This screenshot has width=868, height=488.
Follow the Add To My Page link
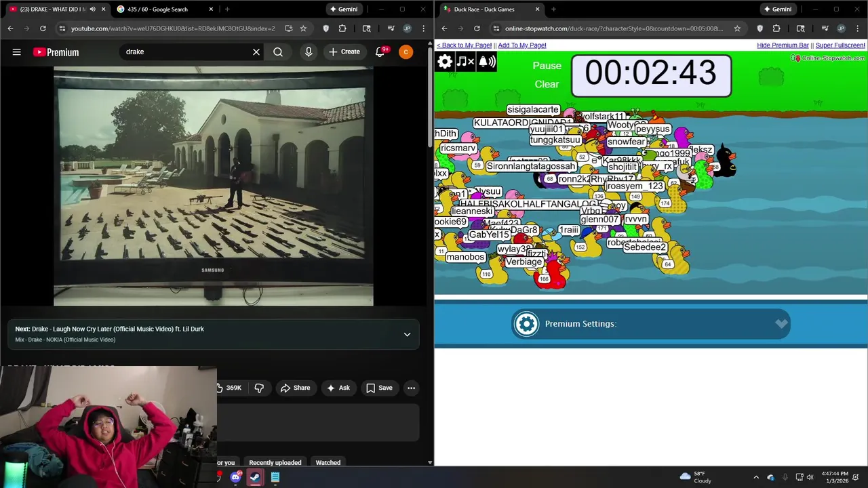[x=522, y=45]
